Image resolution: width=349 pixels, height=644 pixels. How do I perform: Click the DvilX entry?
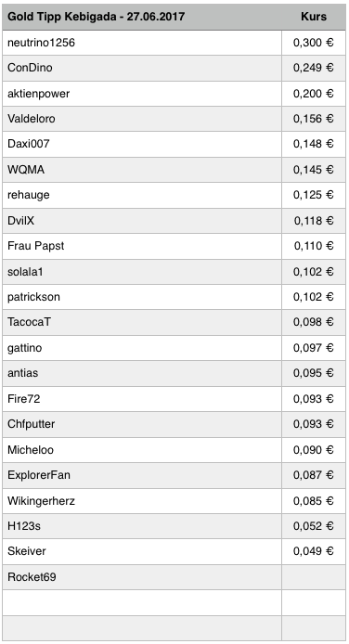click(142, 221)
